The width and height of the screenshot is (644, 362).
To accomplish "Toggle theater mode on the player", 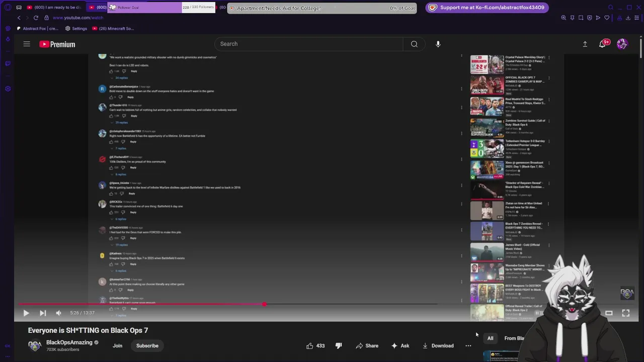I will [x=609, y=313].
